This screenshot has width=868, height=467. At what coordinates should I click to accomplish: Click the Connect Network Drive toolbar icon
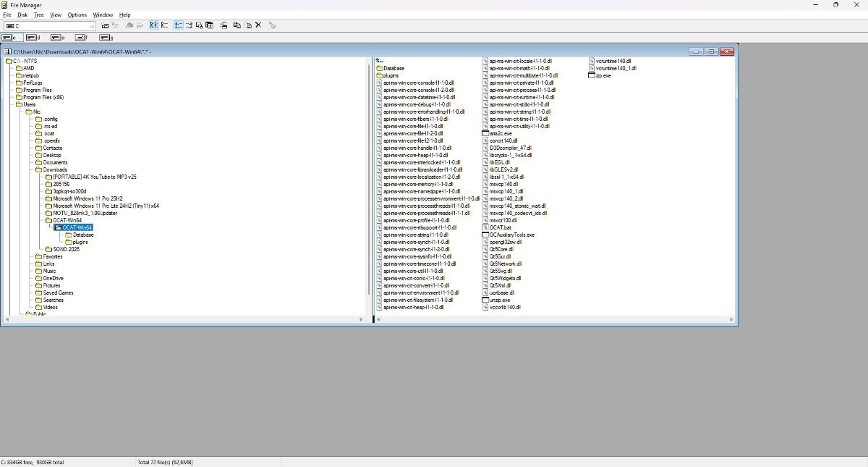105,25
